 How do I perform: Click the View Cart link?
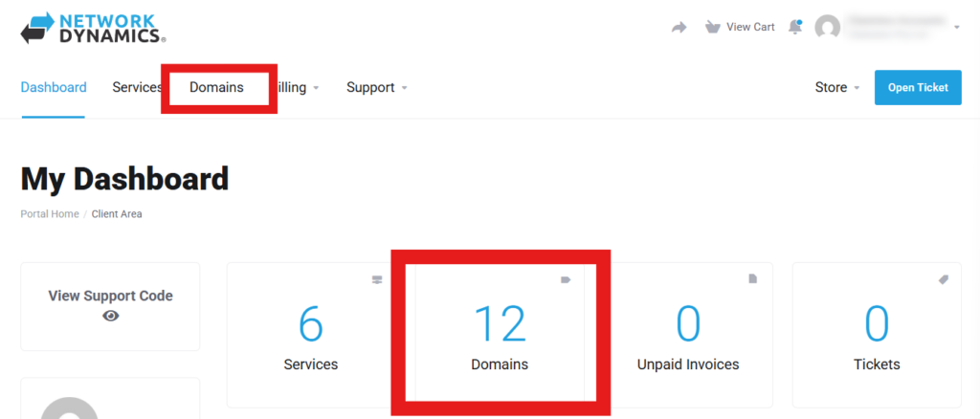[750, 27]
